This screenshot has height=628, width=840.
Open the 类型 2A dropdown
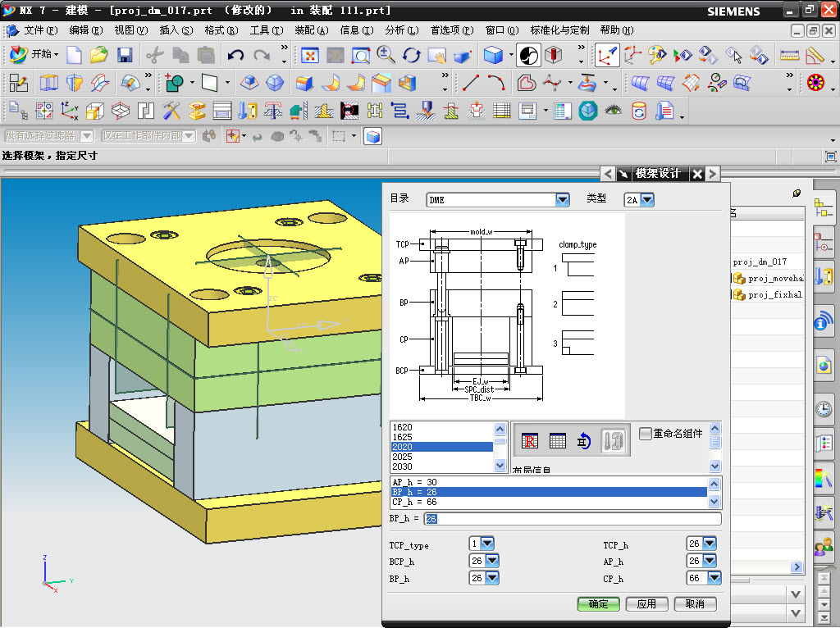[646, 199]
